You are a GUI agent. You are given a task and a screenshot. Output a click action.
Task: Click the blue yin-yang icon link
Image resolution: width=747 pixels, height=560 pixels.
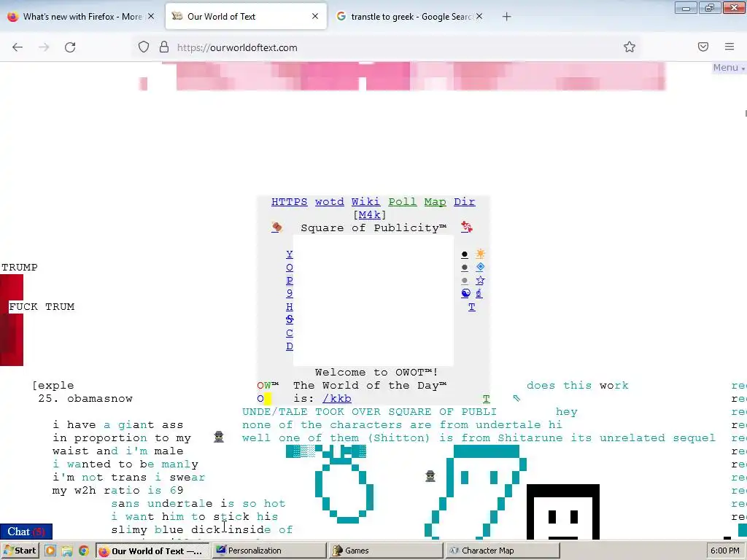[x=465, y=293]
